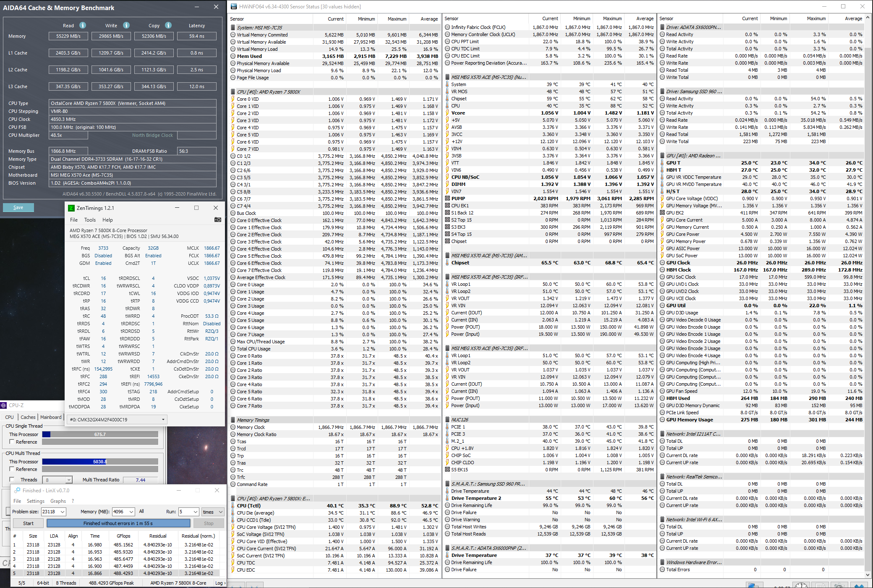The image size is (873, 588).
Task: Open the Tools menu in ZenTimings
Action: click(x=90, y=220)
